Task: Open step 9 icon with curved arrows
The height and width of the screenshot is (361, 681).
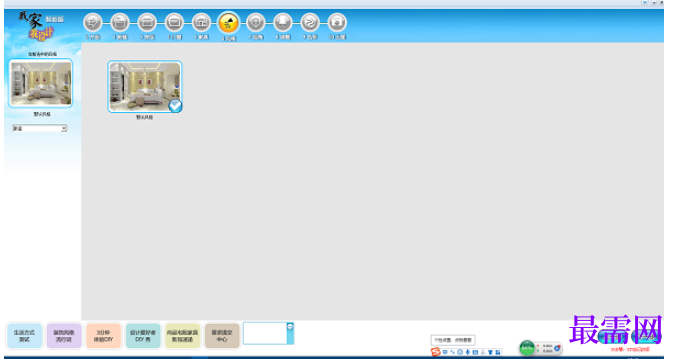Action: coord(310,22)
